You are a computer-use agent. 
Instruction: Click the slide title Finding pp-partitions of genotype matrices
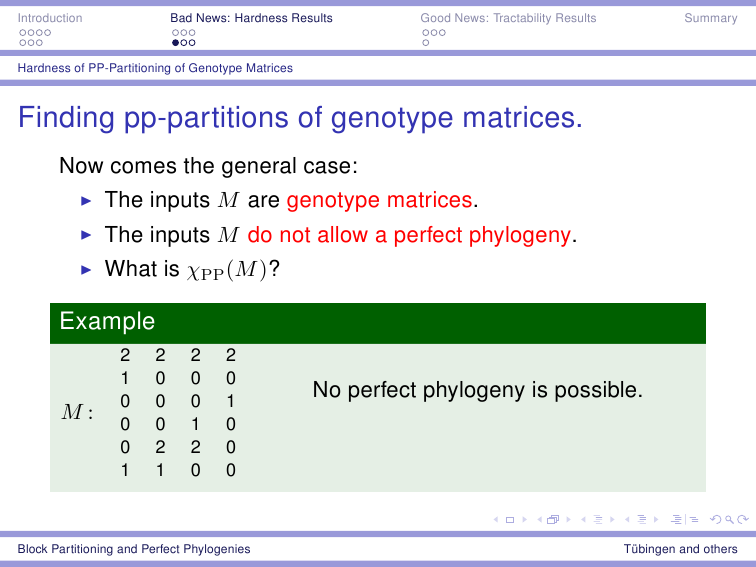(300, 118)
